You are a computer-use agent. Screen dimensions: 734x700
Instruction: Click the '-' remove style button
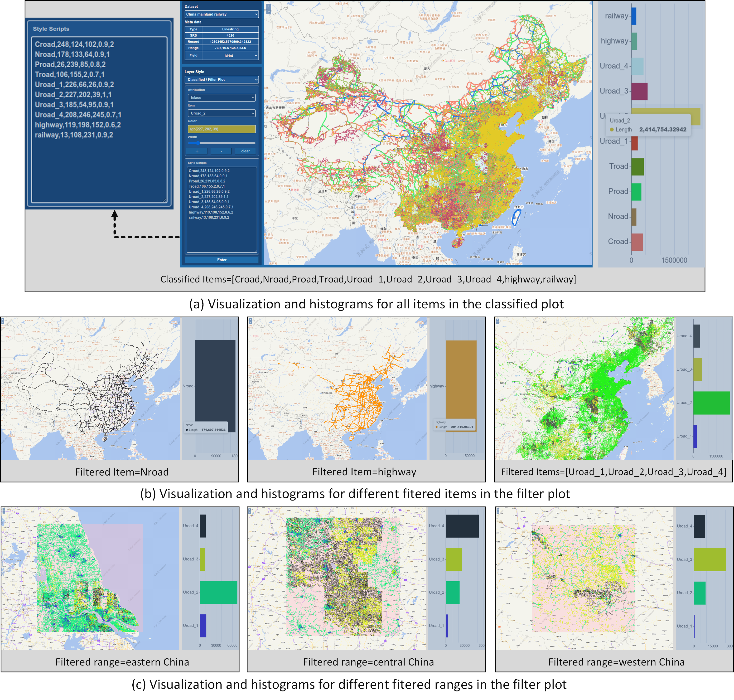tap(221, 151)
